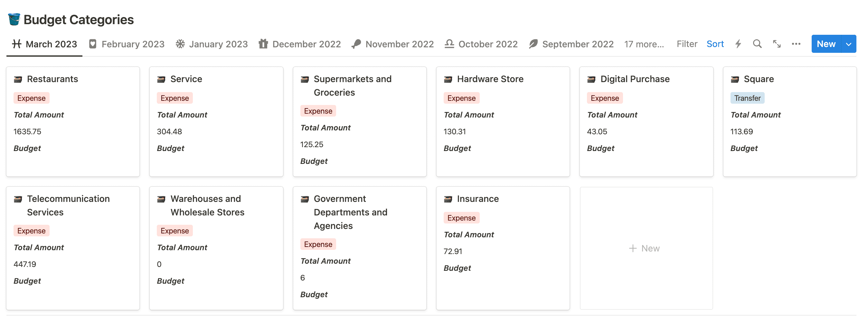The height and width of the screenshot is (322, 868).
Task: Click the Restaurants card wallet icon
Action: tap(18, 79)
